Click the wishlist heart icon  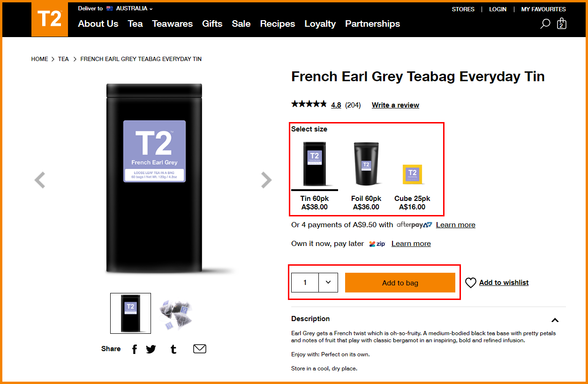click(471, 283)
